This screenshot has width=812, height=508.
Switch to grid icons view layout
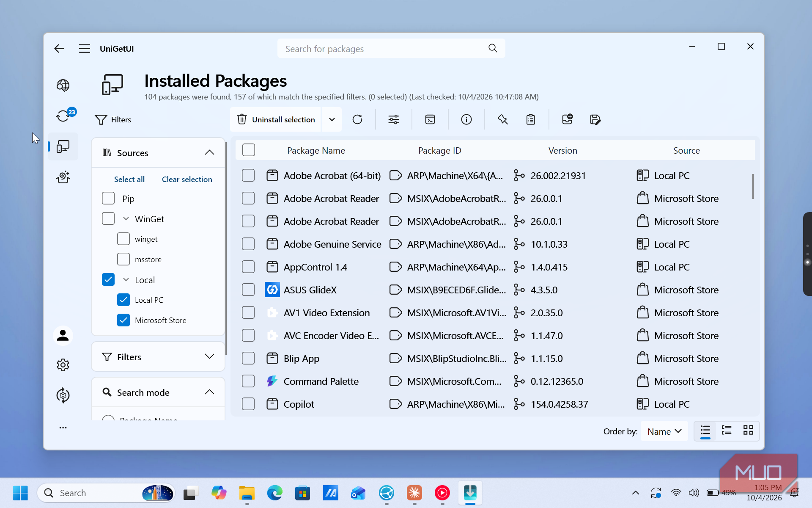coord(748,431)
